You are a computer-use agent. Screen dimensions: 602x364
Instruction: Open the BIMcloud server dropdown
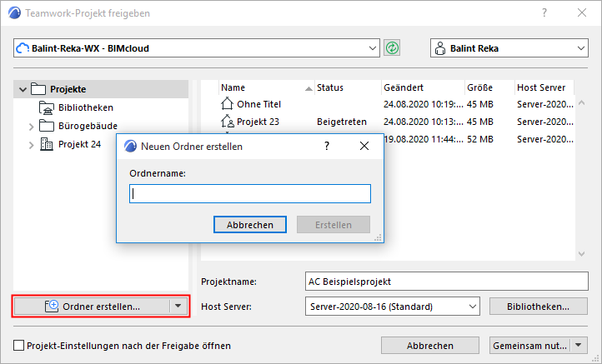click(373, 48)
